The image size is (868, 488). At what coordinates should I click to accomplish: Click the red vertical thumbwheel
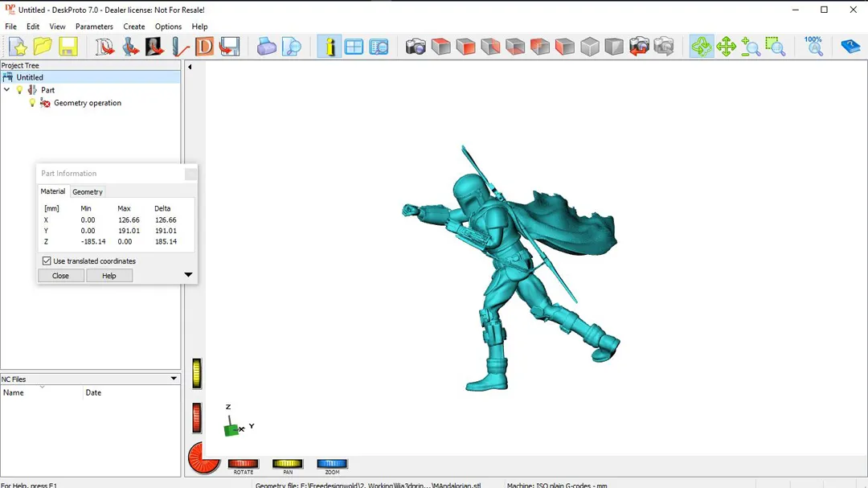(197, 417)
